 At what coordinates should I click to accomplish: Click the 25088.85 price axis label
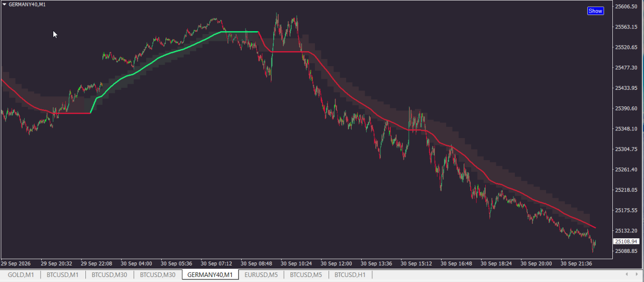click(626, 251)
